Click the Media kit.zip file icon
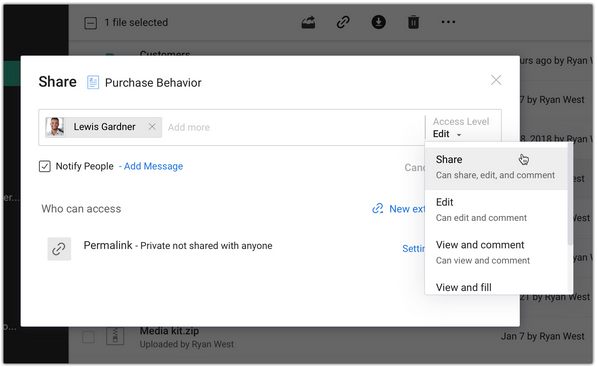 pyautogui.click(x=115, y=336)
